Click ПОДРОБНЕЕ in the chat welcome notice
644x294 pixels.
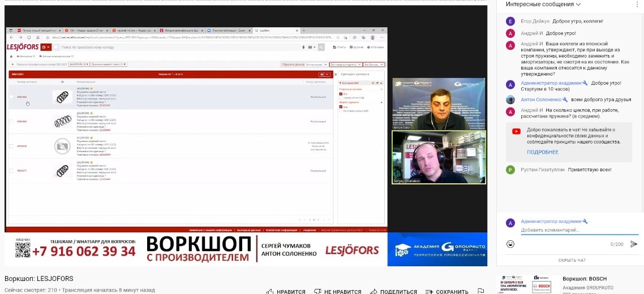tap(543, 152)
